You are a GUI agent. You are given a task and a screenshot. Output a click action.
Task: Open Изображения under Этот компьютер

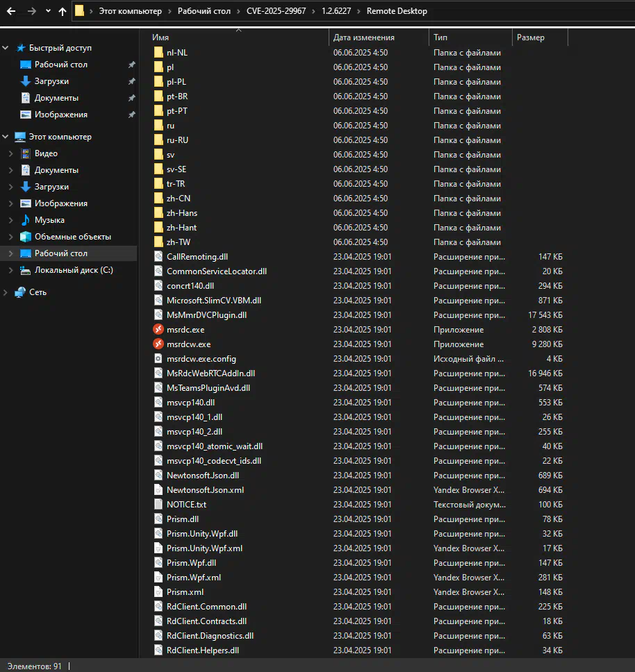point(61,203)
